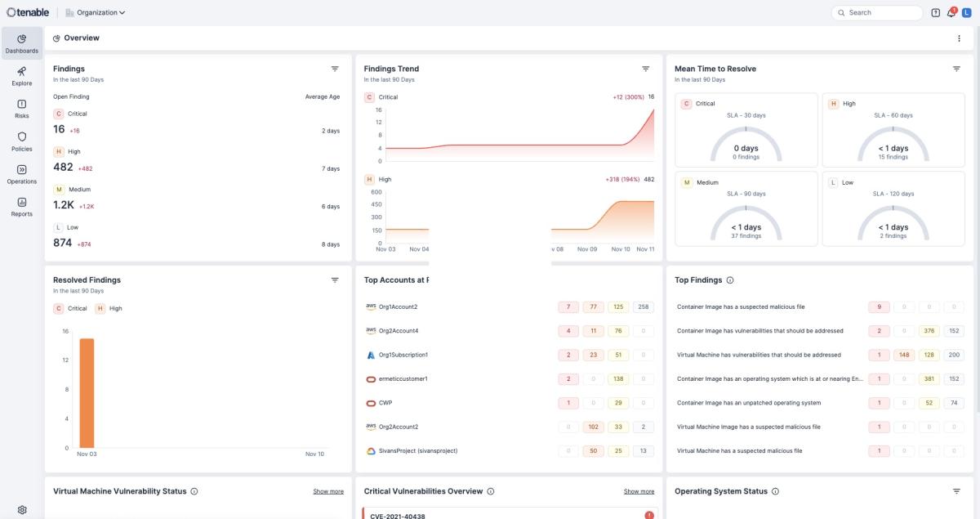Viewport: 980px width, 519px height.
Task: Click Show more under Virtual Machine Vulnerability Status
Action: pyautogui.click(x=328, y=491)
